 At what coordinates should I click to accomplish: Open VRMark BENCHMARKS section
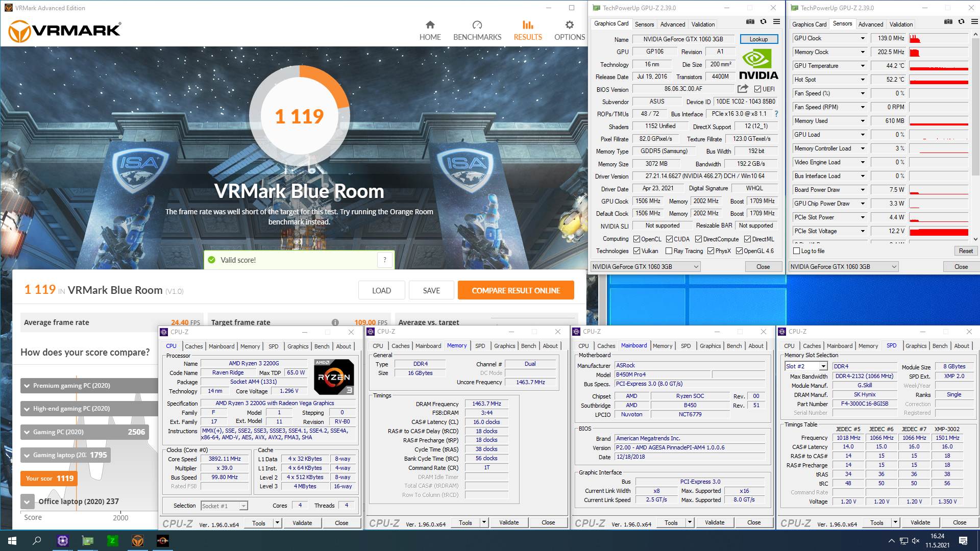coord(477,31)
